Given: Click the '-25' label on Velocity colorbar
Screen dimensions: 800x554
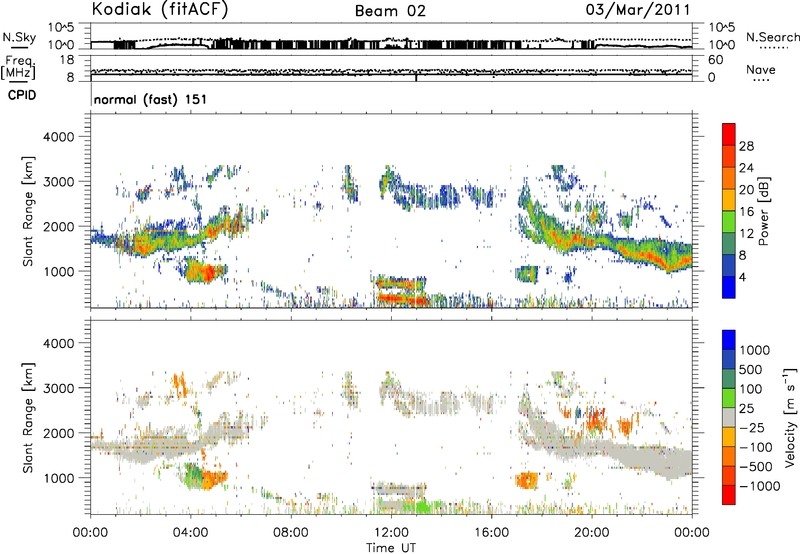Looking at the screenshot, I should [751, 427].
